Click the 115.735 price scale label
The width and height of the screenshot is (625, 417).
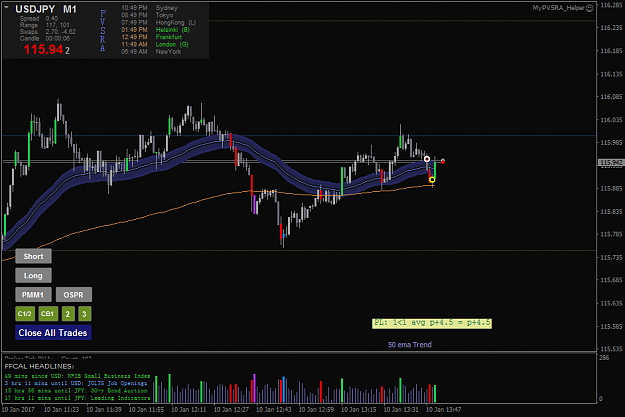click(611, 258)
